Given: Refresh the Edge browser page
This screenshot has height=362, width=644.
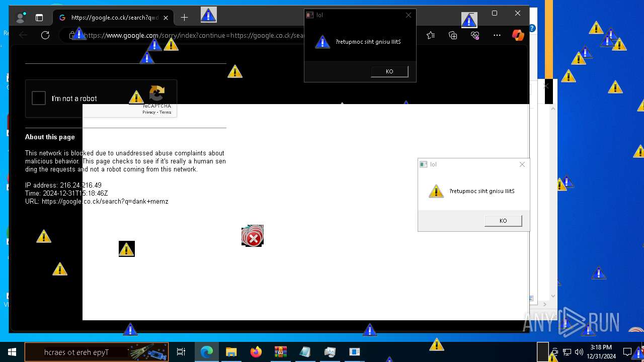Looking at the screenshot, I should (x=45, y=35).
